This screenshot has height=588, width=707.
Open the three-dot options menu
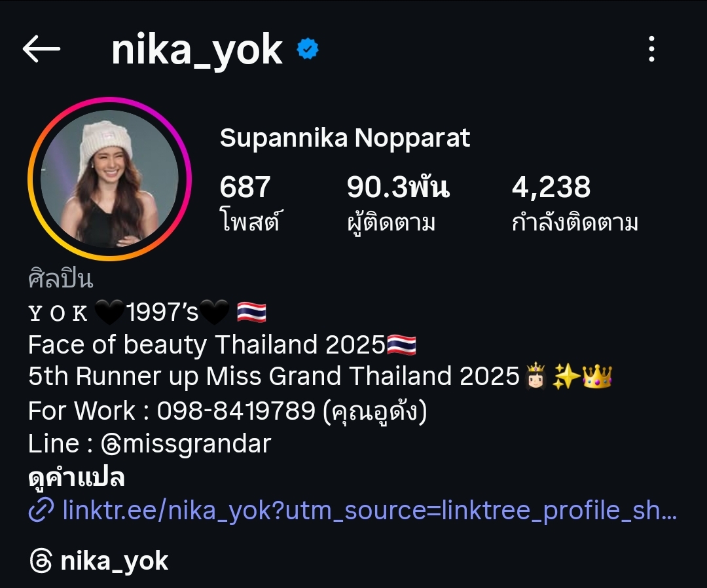[651, 48]
